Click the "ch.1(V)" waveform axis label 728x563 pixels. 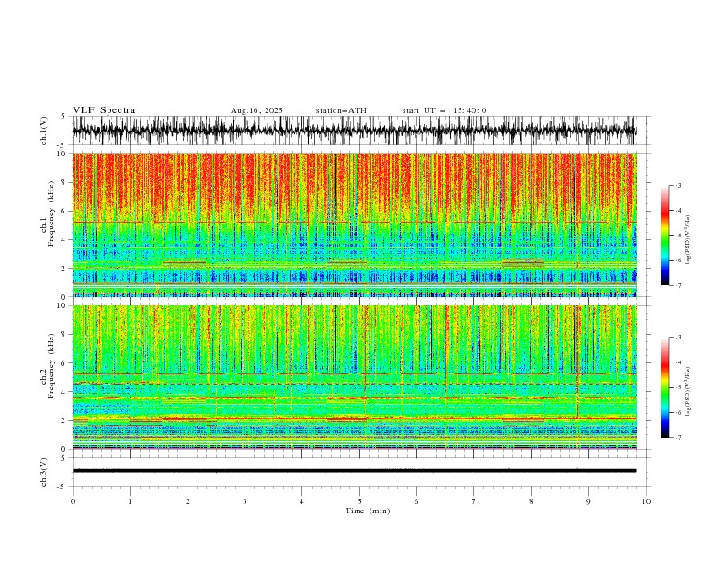tap(44, 131)
